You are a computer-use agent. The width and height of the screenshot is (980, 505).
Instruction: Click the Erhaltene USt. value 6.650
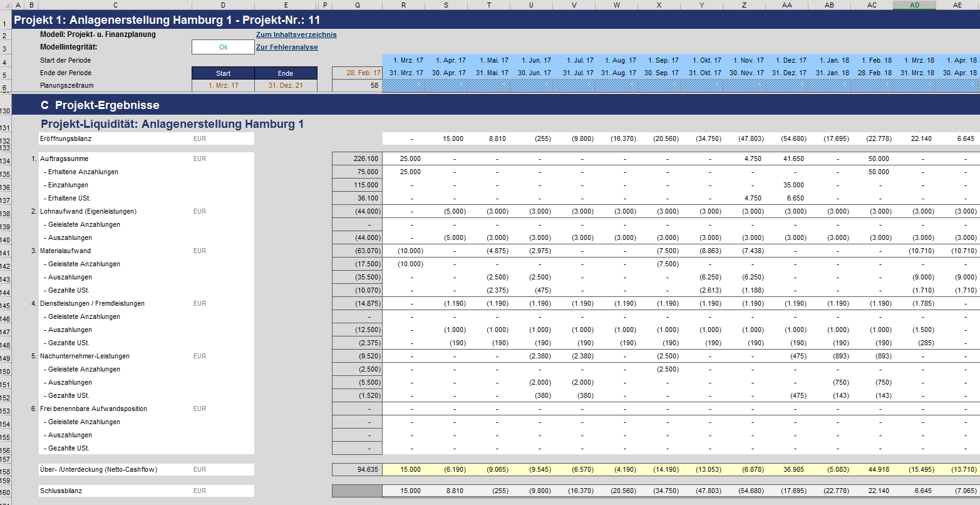[x=787, y=199]
